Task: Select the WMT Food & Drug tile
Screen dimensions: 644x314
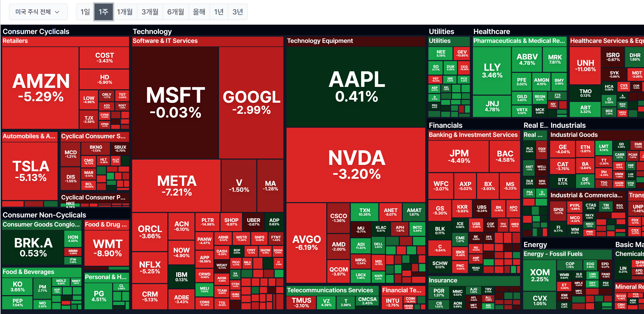Action: (x=108, y=248)
